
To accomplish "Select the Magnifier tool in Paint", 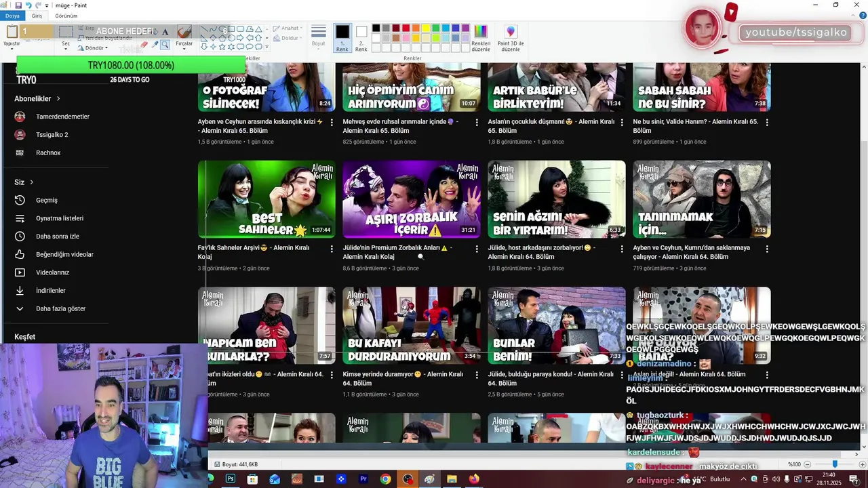I will point(165,45).
